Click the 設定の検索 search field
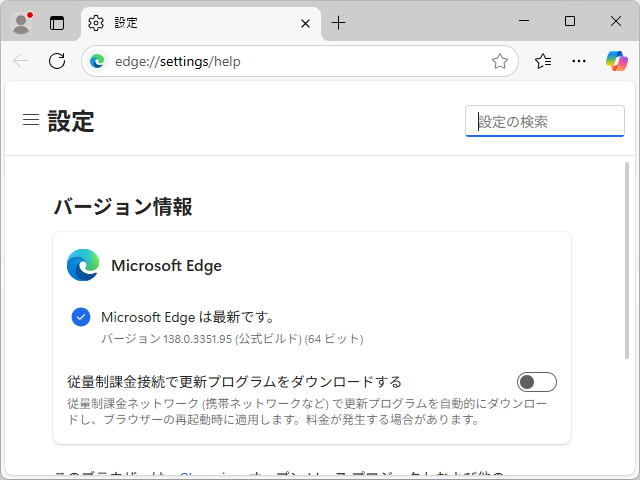The image size is (640, 480). (x=545, y=121)
